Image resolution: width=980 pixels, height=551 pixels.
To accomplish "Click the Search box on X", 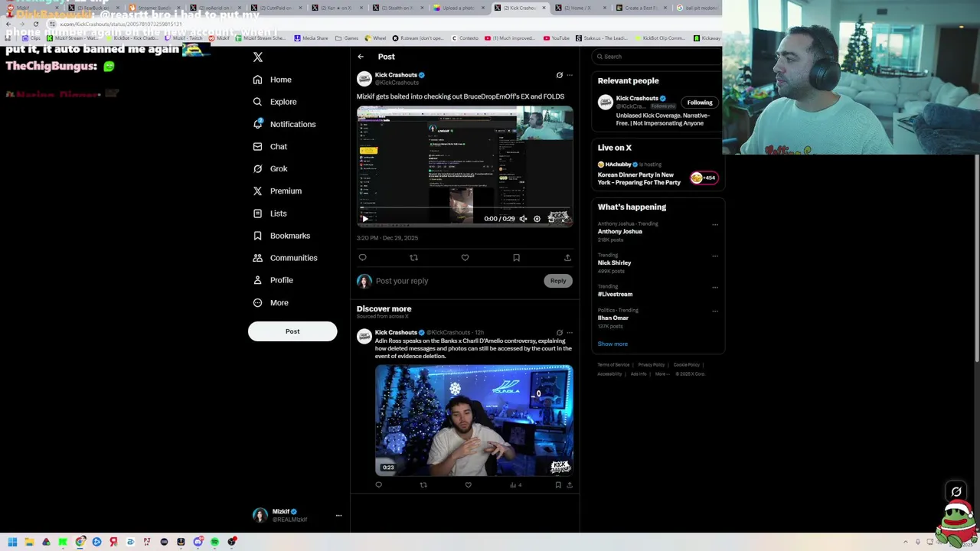I will coord(658,57).
